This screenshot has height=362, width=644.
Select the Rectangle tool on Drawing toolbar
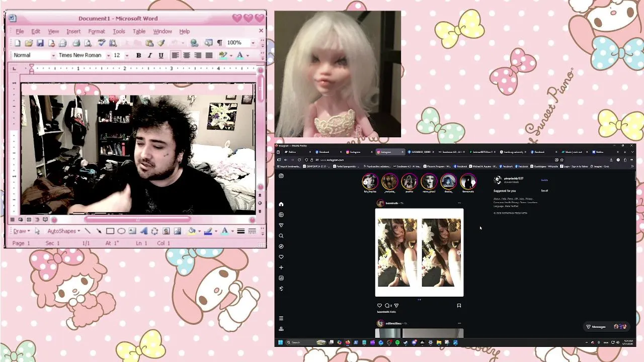(110, 231)
